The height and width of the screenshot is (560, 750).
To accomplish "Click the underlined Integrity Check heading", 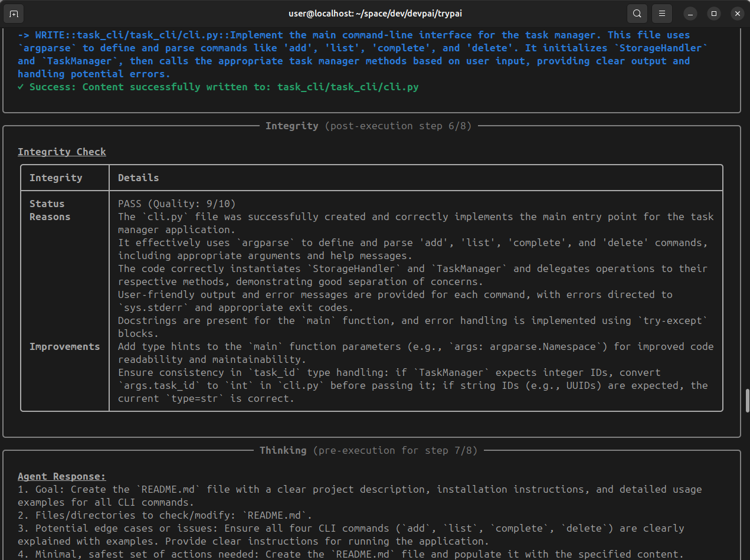I will (x=62, y=152).
